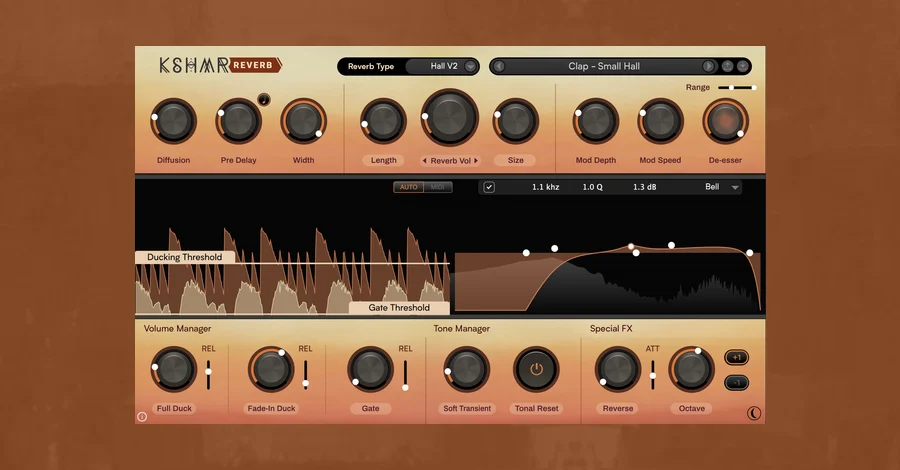
Task: Toggle the -1 octave button
Action: [x=736, y=382]
